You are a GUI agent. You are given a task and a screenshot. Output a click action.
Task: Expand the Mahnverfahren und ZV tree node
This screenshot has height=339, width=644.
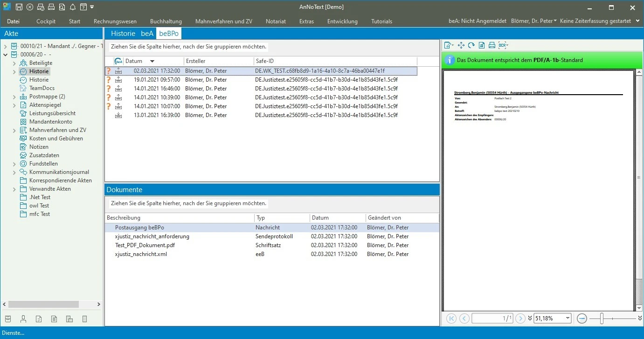14,130
